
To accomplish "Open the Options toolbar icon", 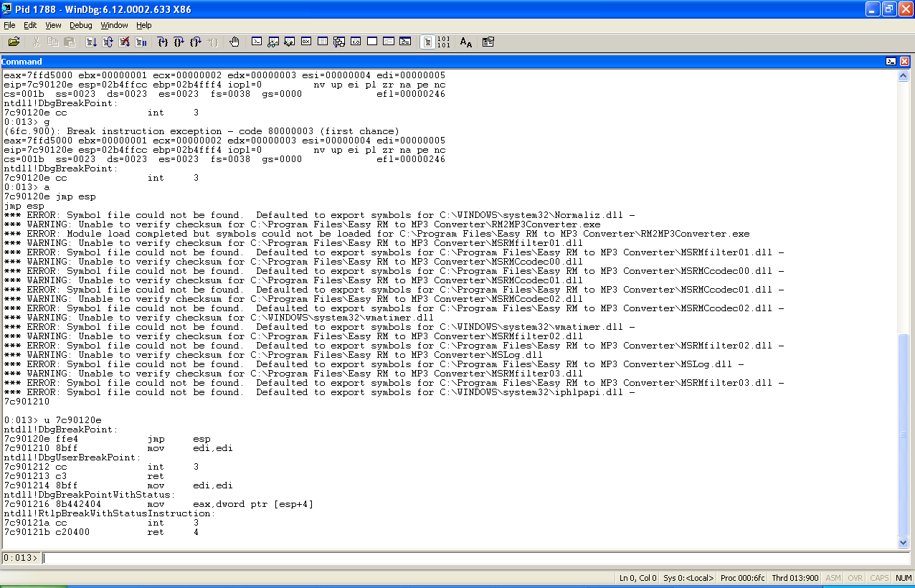I will (x=488, y=42).
